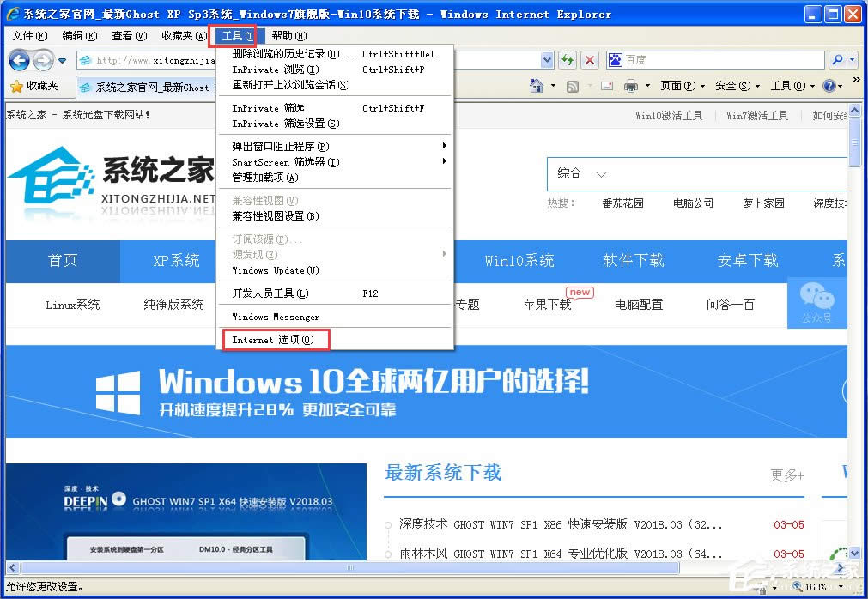Open the 综合 search category dropdown

click(x=580, y=173)
